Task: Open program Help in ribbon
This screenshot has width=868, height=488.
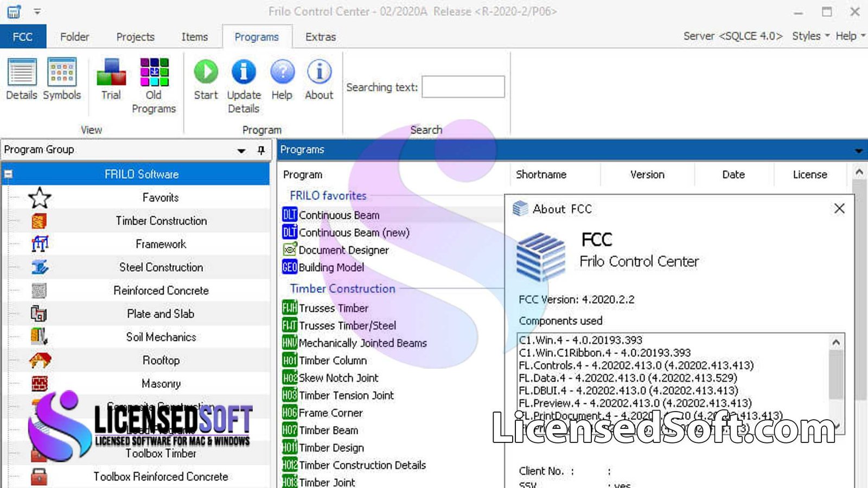Action: pos(282,79)
